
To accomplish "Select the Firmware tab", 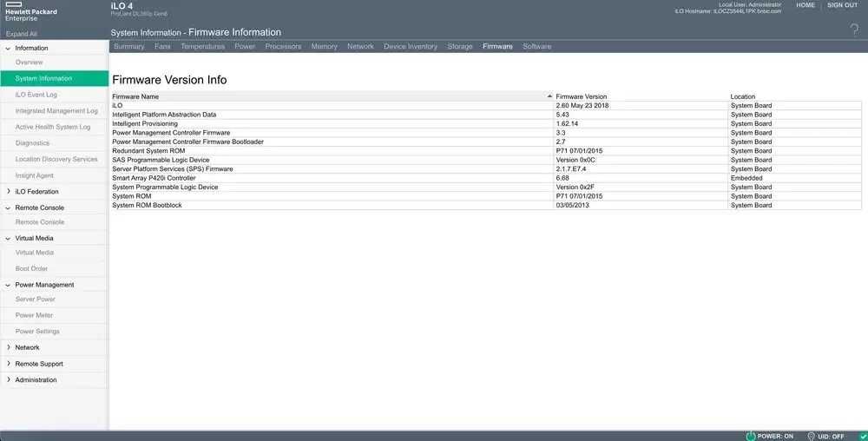I will coord(497,47).
